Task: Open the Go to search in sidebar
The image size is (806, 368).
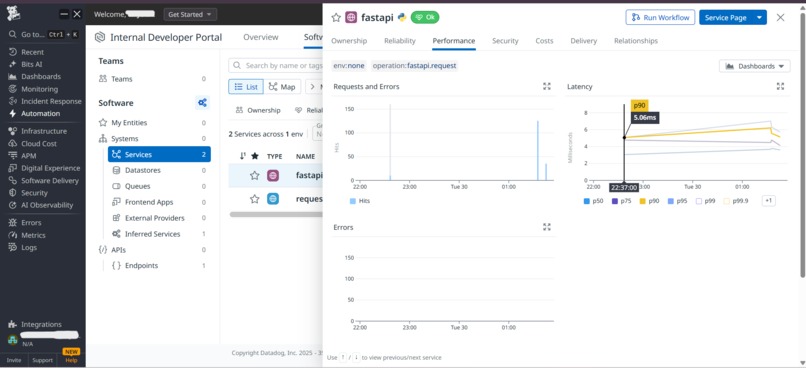Action: [44, 34]
